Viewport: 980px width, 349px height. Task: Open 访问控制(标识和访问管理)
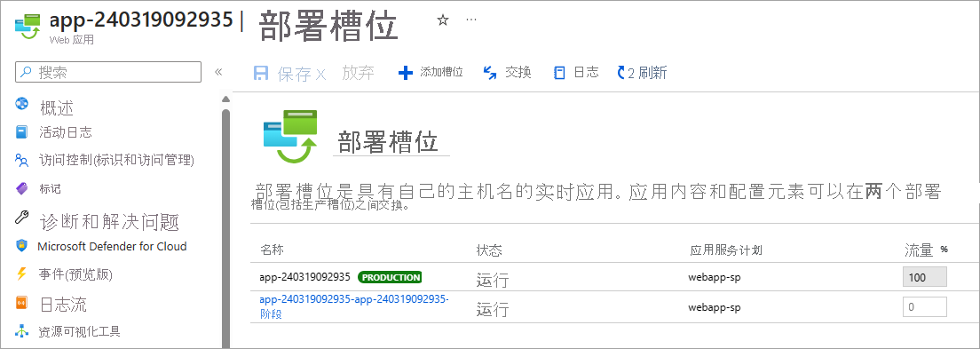[x=116, y=161]
